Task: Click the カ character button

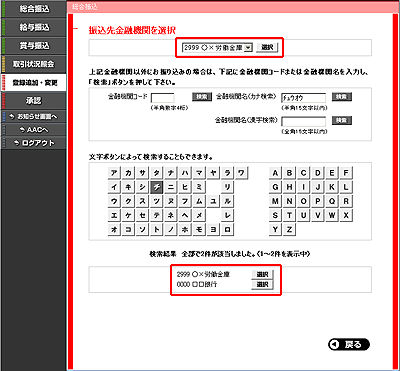Action: point(128,173)
